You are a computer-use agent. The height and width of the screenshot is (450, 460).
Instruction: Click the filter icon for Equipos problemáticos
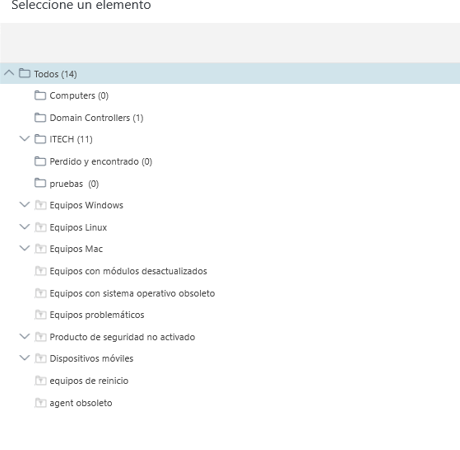(x=40, y=315)
